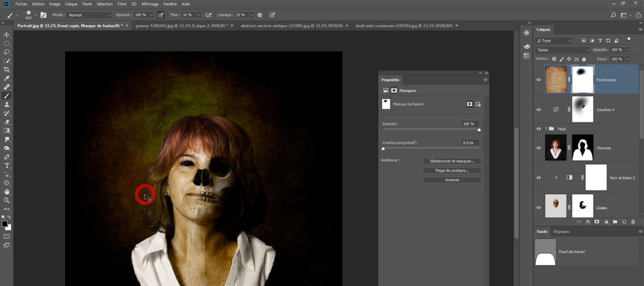Open brush smoothing options gear
This screenshot has width=644, height=286.
pyautogui.click(x=260, y=15)
